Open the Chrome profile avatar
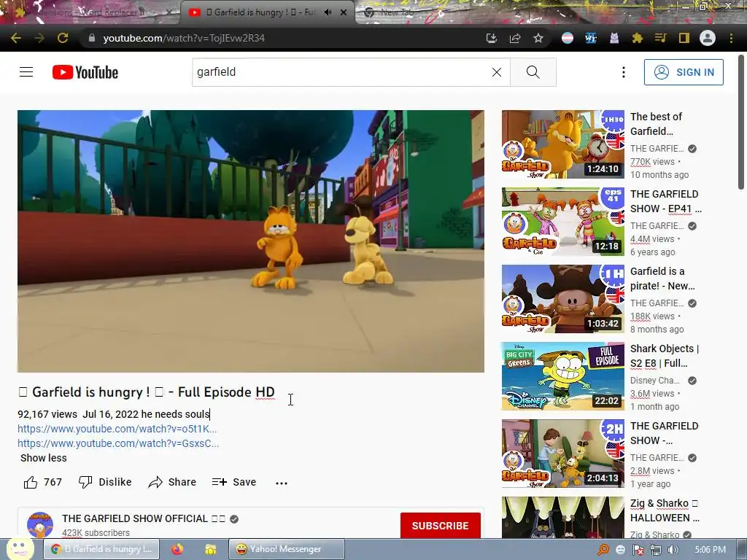The height and width of the screenshot is (560, 747). (x=708, y=38)
